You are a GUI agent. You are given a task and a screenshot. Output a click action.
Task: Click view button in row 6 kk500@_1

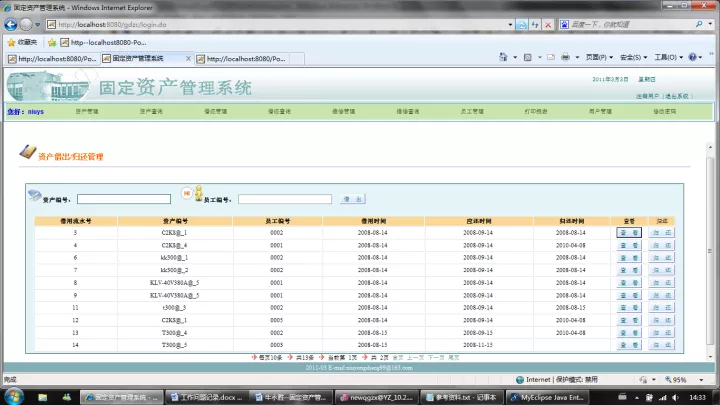(629, 258)
